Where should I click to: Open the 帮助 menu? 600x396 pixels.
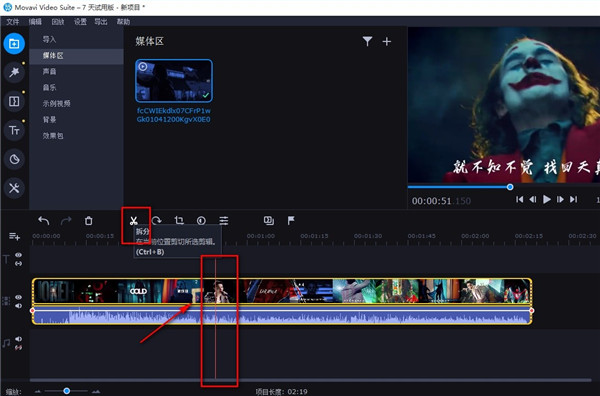(123, 22)
